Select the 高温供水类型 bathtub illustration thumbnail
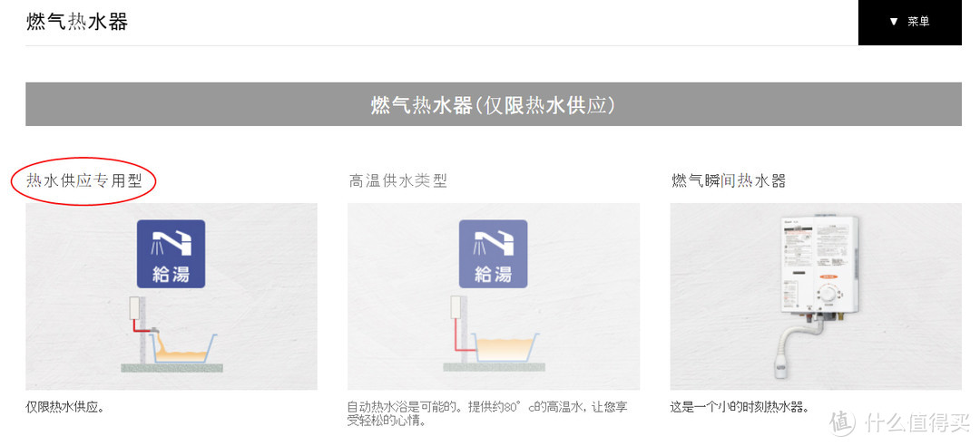The width and height of the screenshot is (980, 446). pyautogui.click(x=493, y=296)
